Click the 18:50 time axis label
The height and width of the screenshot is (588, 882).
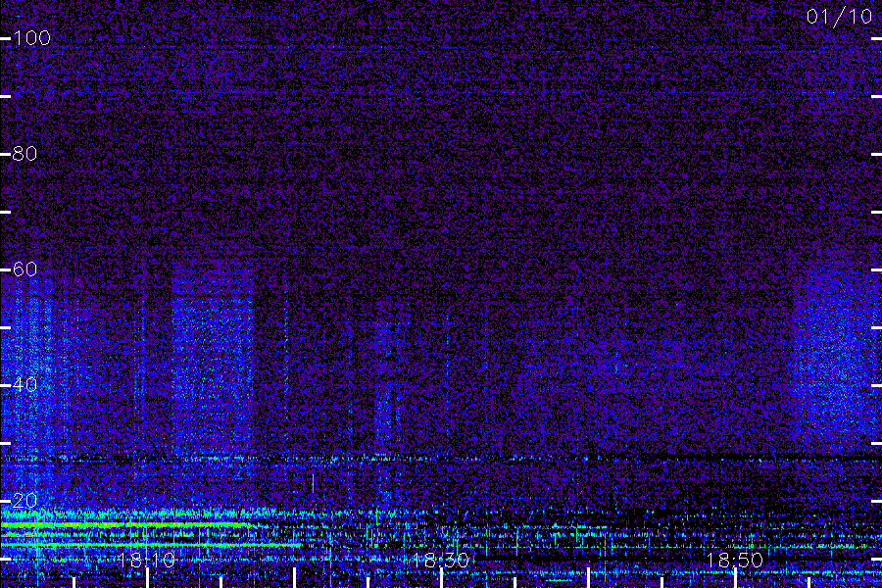pyautogui.click(x=734, y=560)
